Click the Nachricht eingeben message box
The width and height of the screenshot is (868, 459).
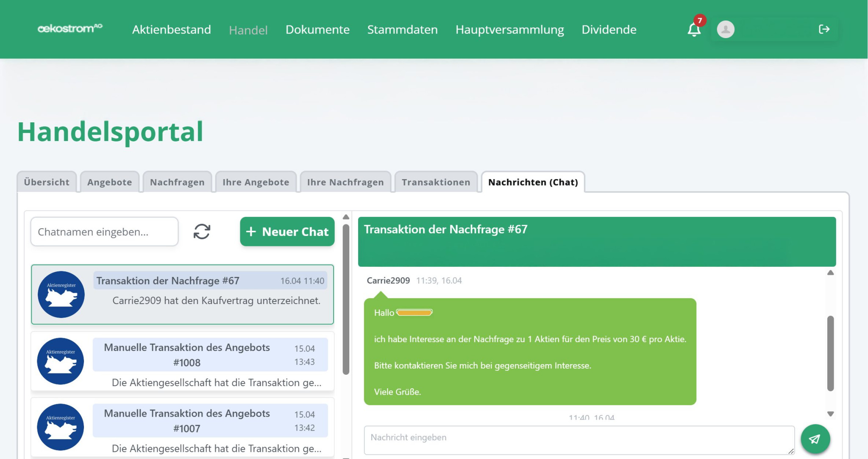578,440
